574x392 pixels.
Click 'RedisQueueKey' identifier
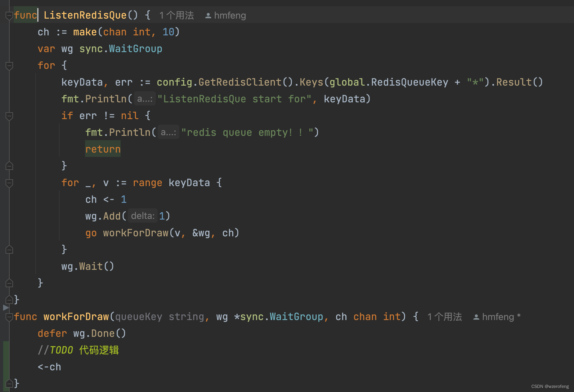[x=410, y=82]
